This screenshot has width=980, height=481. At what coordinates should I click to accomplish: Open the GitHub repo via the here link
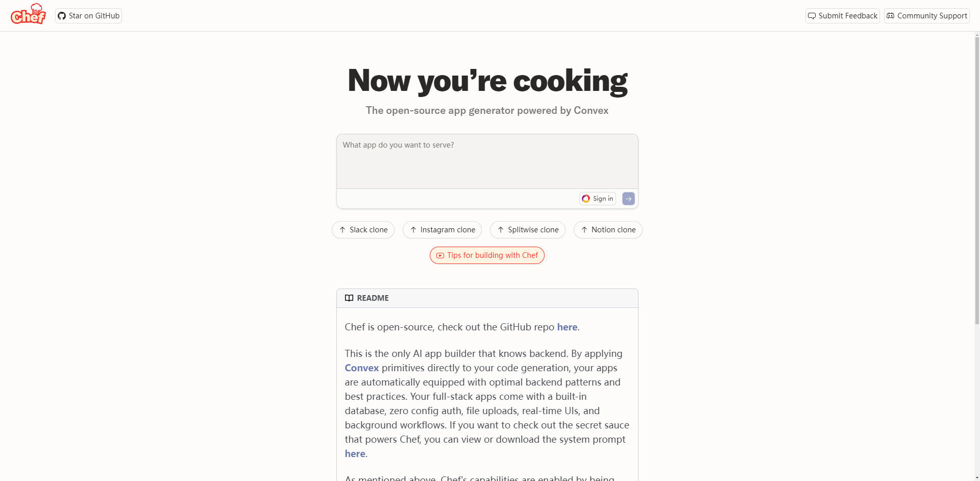click(x=567, y=327)
